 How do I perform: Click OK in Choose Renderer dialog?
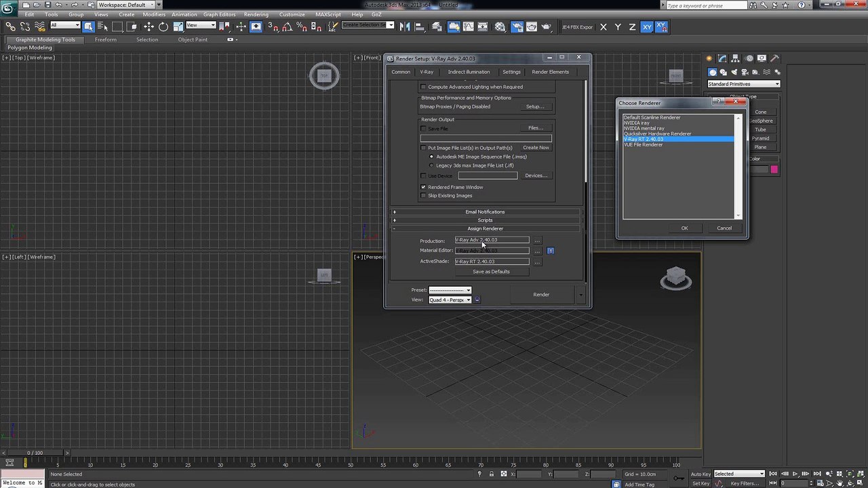coord(684,228)
